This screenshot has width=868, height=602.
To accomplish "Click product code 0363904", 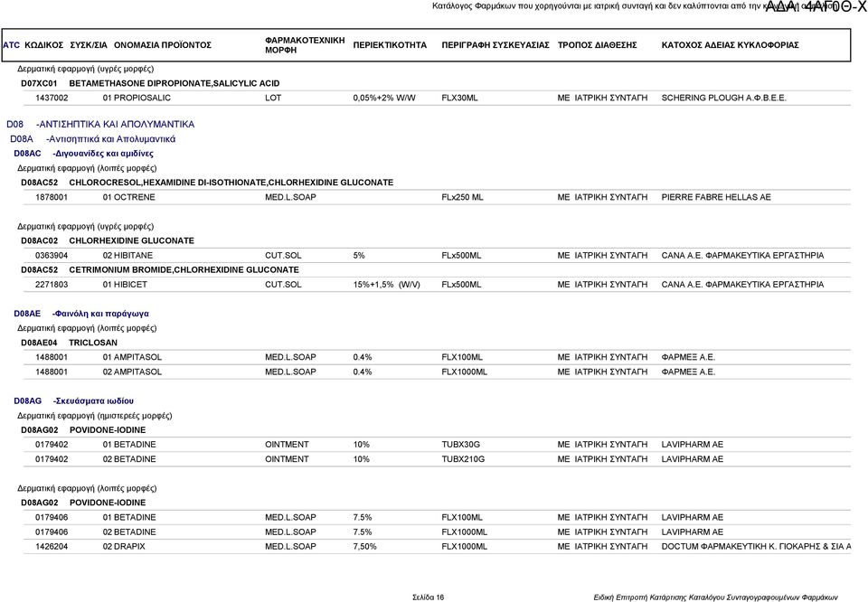I will coord(52,256).
